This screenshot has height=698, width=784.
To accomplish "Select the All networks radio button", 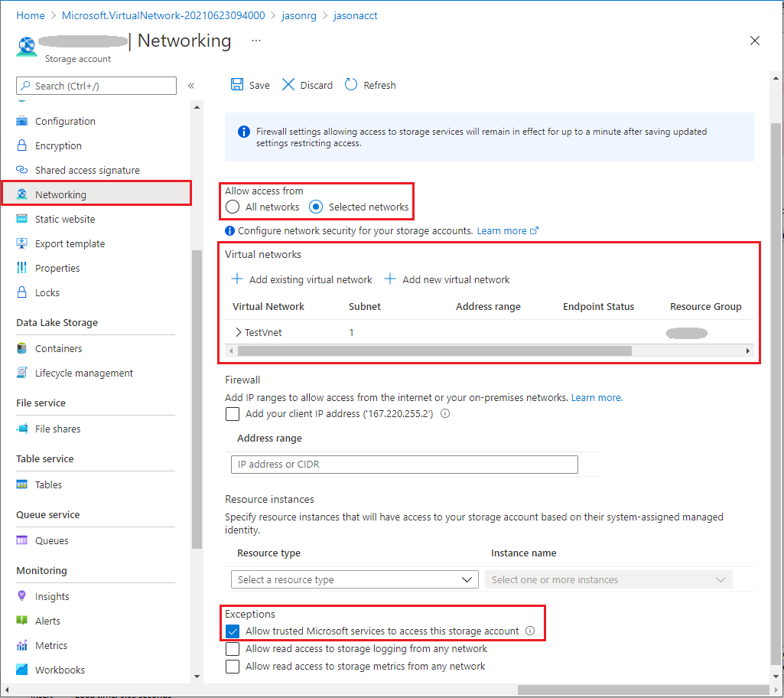I will tap(233, 207).
